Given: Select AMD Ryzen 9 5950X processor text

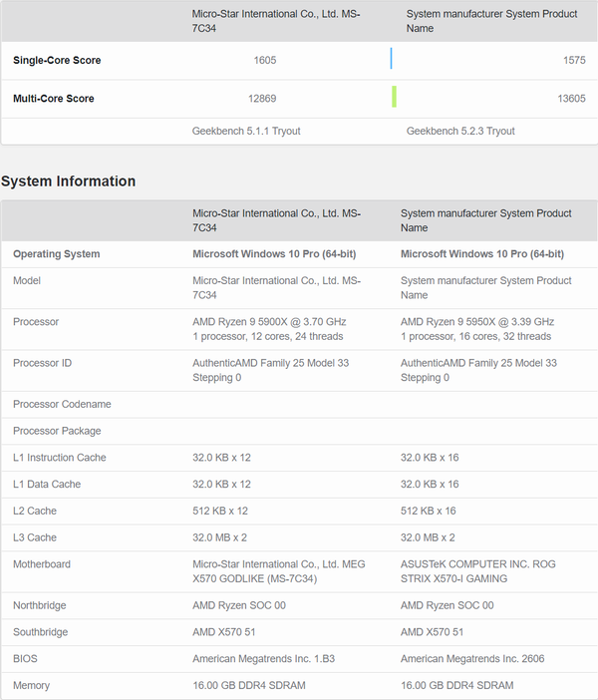Looking at the screenshot, I should [x=477, y=322].
